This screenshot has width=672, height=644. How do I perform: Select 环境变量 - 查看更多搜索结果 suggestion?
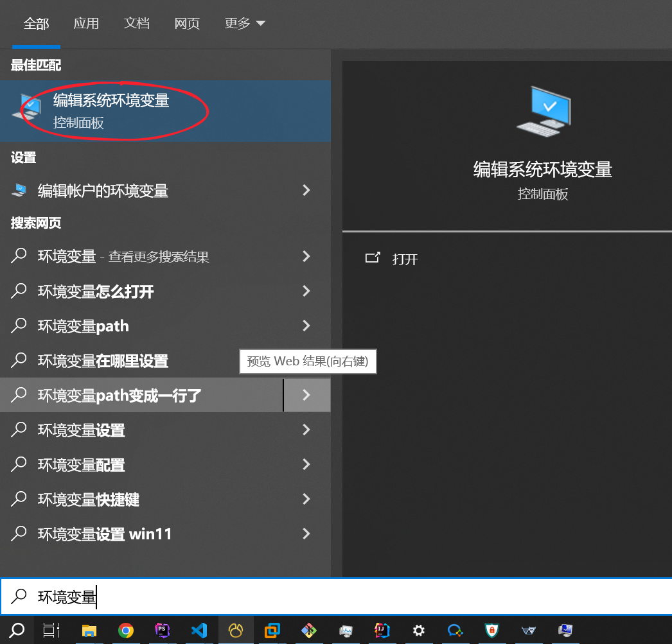point(165,256)
